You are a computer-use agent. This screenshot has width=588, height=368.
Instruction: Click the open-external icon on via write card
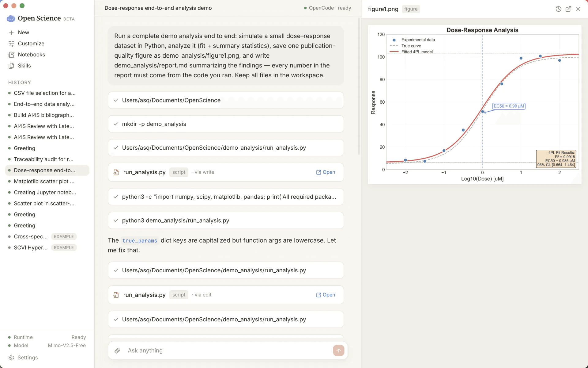tap(318, 172)
